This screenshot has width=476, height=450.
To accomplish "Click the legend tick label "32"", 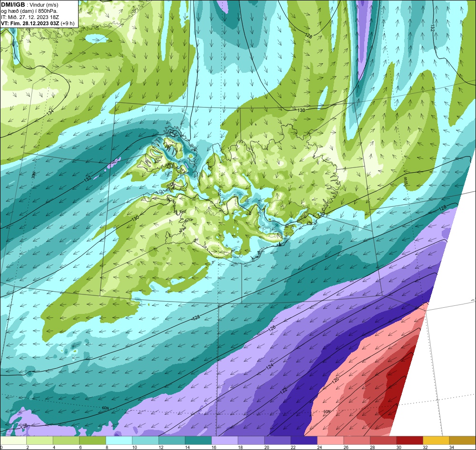I will coord(425,447).
